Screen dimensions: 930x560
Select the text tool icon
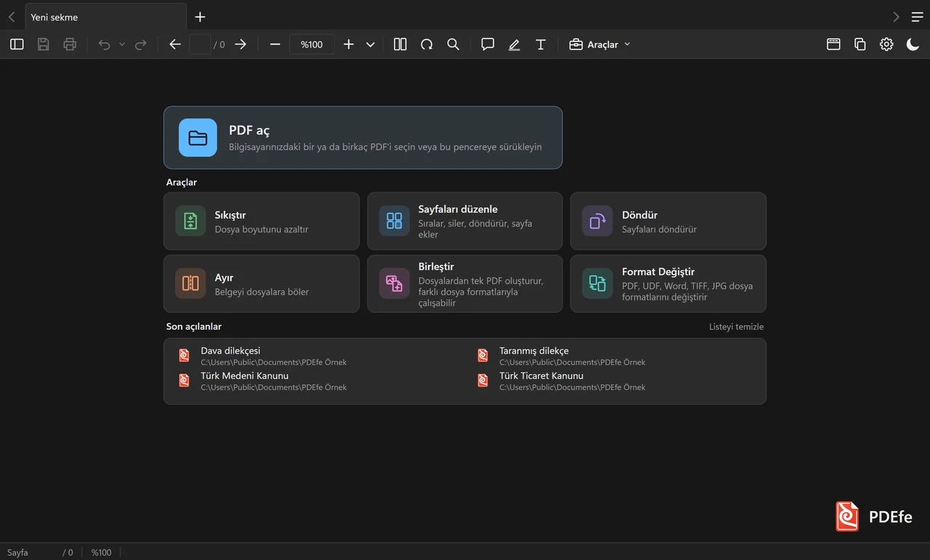[x=541, y=44]
